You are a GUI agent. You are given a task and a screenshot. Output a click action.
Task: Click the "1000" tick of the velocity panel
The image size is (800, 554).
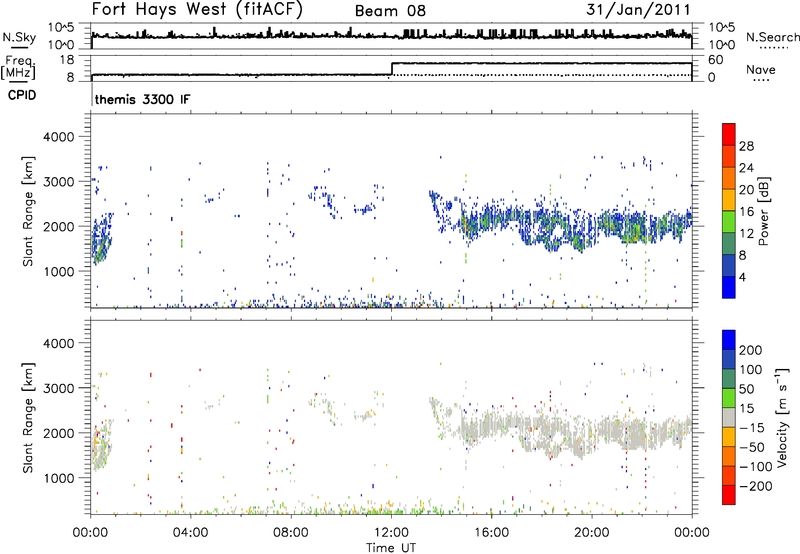58,478
